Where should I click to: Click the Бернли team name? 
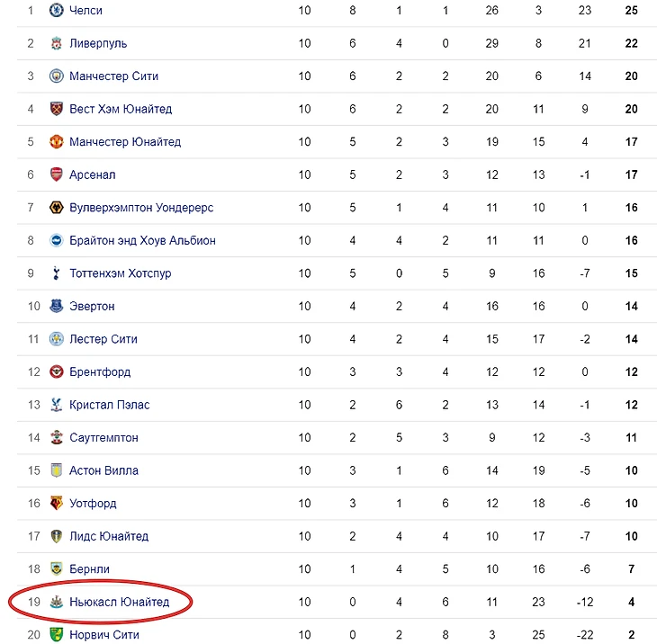89,569
